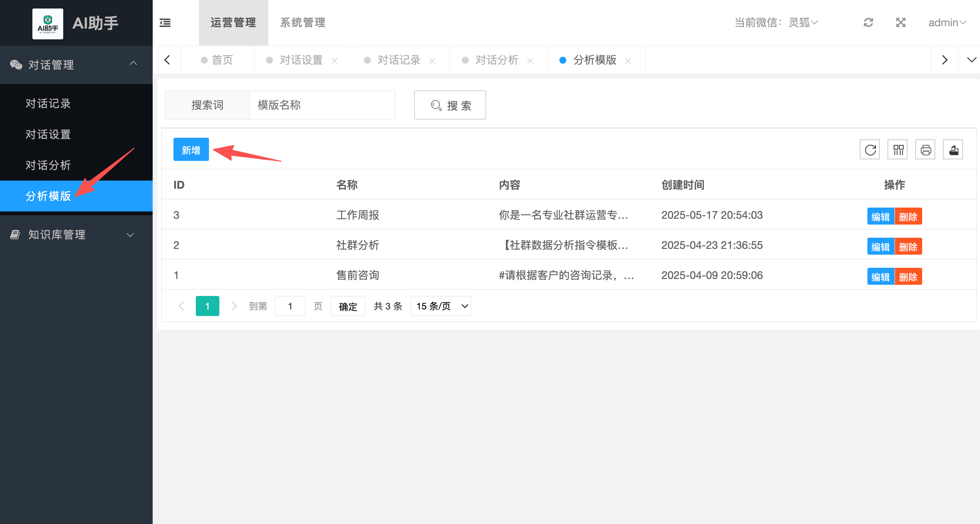Screen dimensions: 980x524
Task: Collapse the sidebar with the menu fold icon
Action: pyautogui.click(x=165, y=23)
